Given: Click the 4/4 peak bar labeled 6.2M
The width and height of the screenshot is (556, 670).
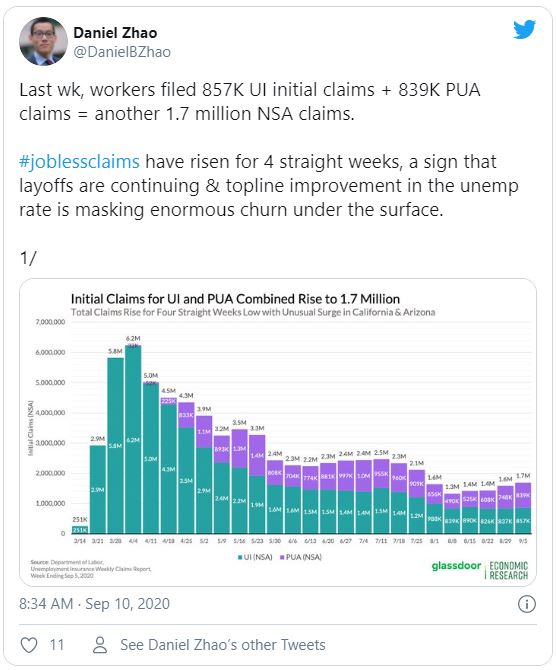Looking at the screenshot, I should coord(133,439).
